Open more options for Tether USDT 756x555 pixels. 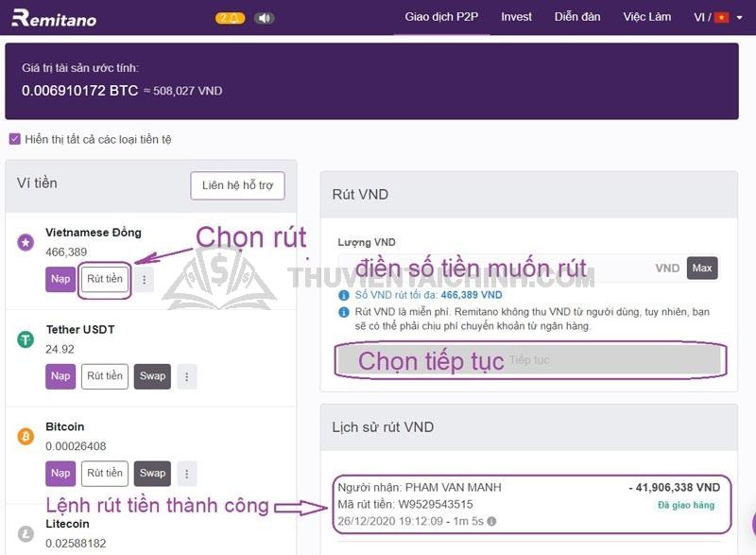pos(186,376)
